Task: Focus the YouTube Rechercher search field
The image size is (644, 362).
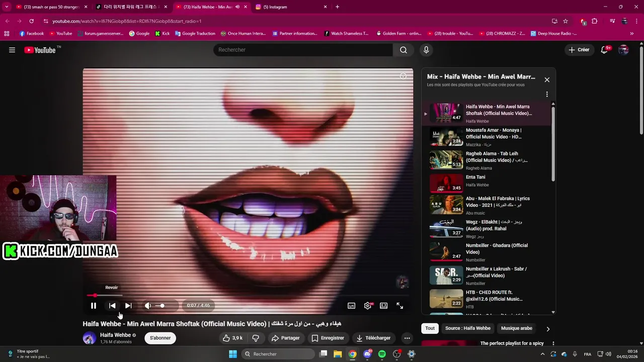Action: coord(303,50)
